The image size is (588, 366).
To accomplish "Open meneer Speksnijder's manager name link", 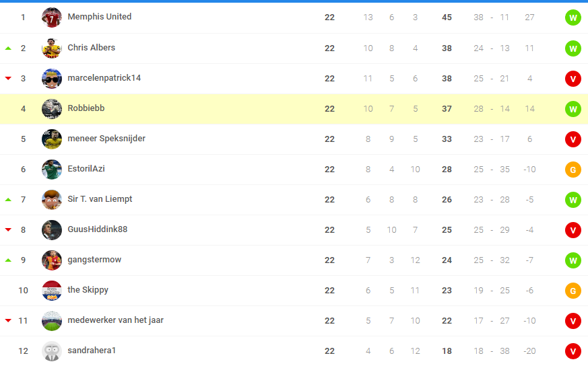I will [106, 139].
